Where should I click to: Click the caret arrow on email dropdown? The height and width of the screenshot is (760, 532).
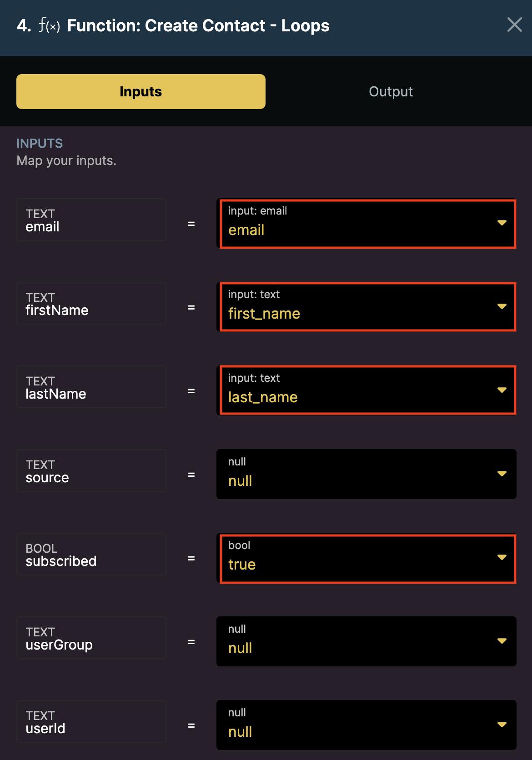pos(502,223)
